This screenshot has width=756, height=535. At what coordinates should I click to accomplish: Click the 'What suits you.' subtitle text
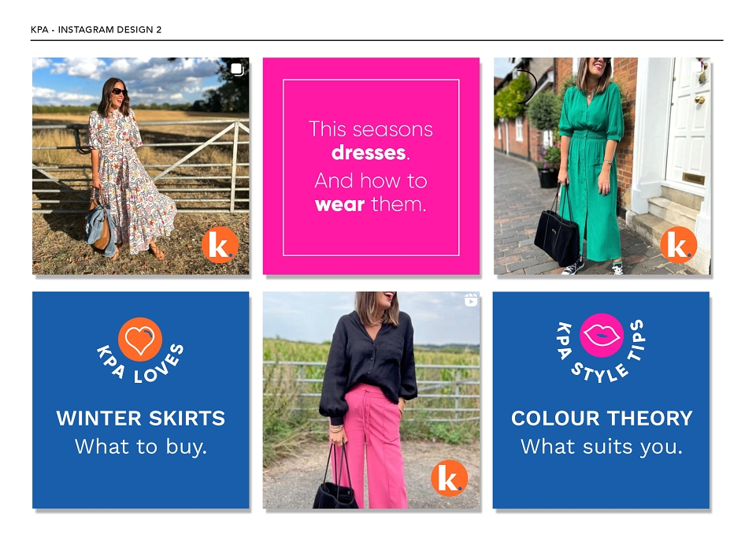point(602,447)
